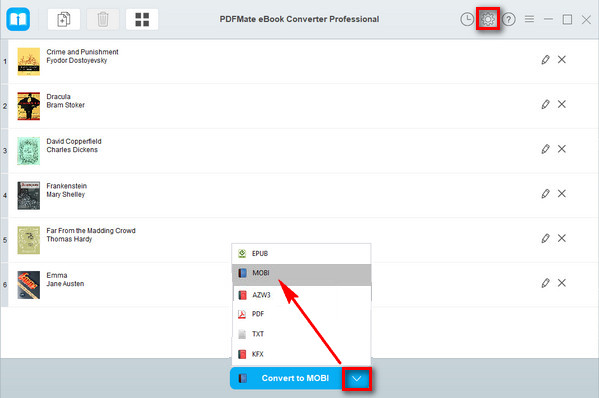Screen dimensions: 599x398
Task: Click author 'Charles Dickens'
Action: point(72,150)
